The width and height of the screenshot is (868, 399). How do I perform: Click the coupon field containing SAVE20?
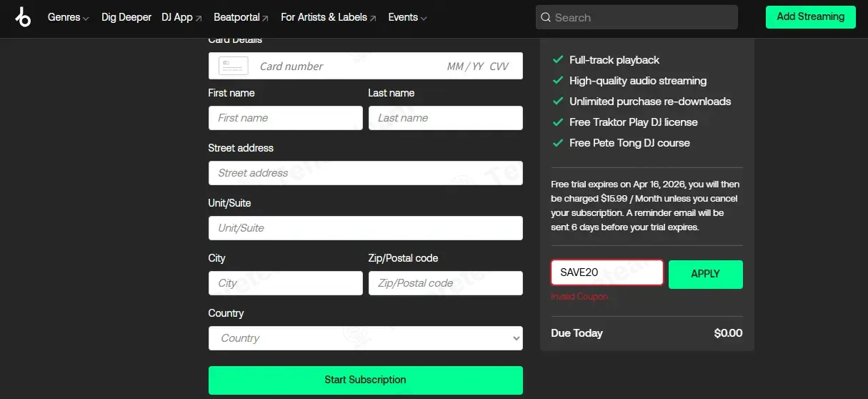(607, 272)
